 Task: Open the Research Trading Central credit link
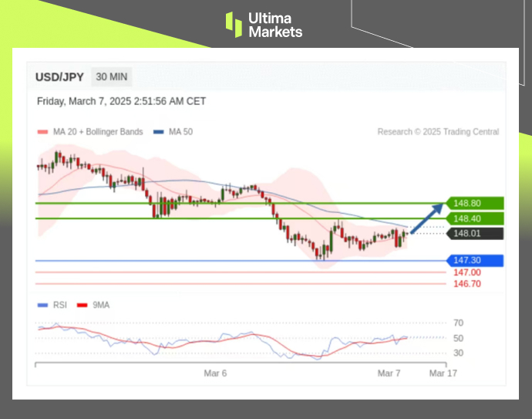pyautogui.click(x=438, y=132)
